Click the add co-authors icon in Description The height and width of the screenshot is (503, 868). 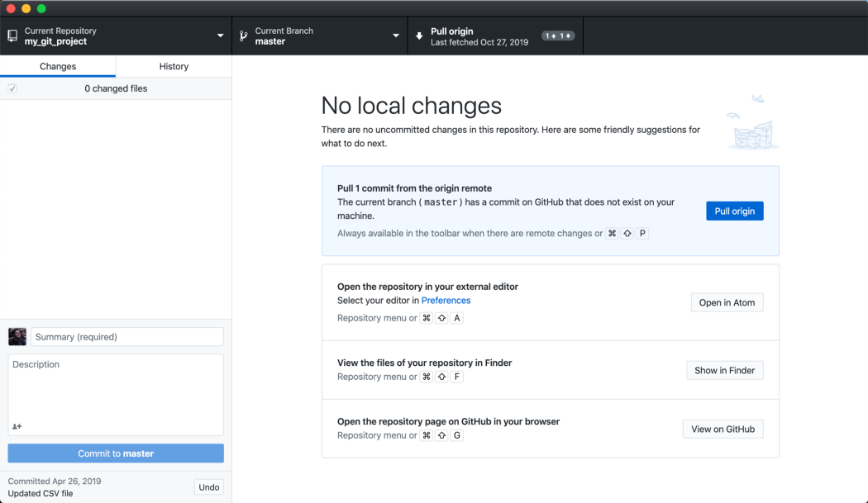17,426
